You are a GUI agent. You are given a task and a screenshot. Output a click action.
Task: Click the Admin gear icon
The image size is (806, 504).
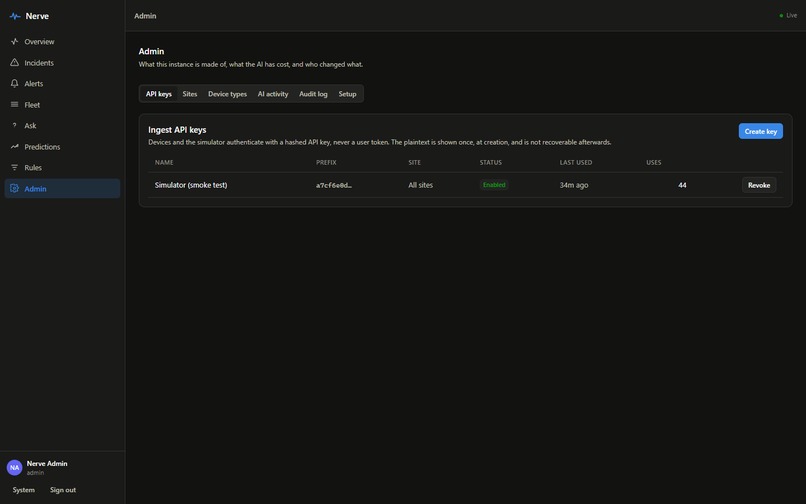pyautogui.click(x=14, y=189)
